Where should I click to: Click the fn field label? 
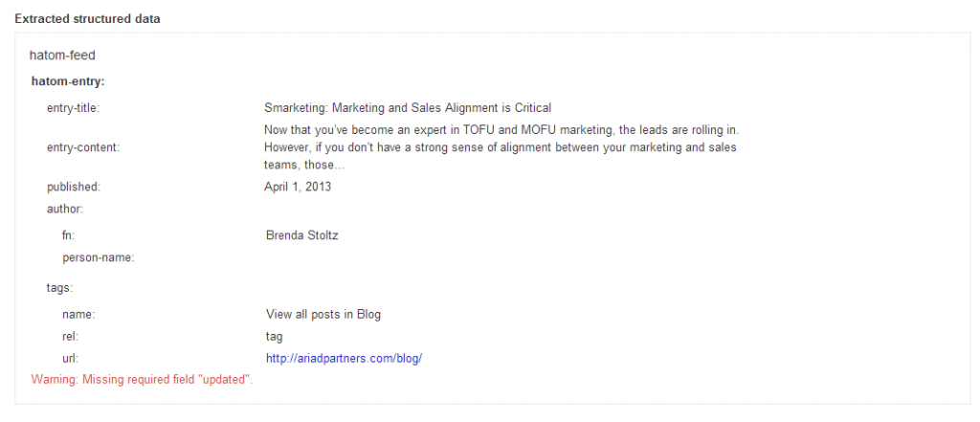68,235
